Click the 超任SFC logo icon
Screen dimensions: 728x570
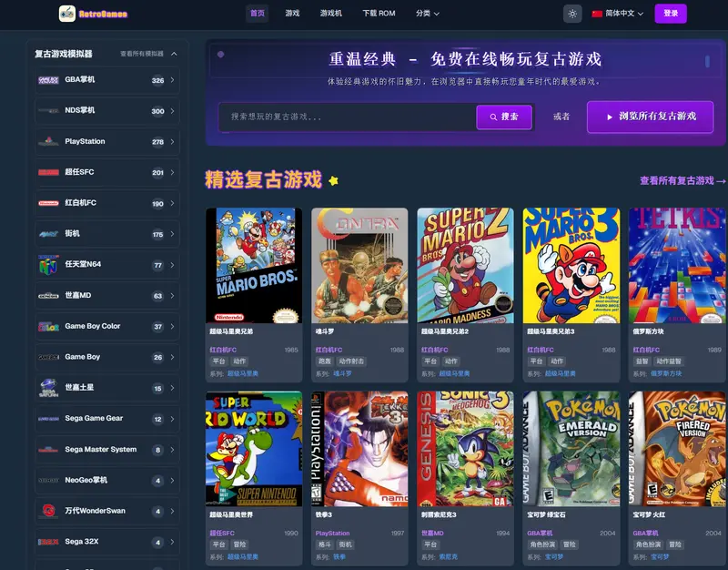48,172
